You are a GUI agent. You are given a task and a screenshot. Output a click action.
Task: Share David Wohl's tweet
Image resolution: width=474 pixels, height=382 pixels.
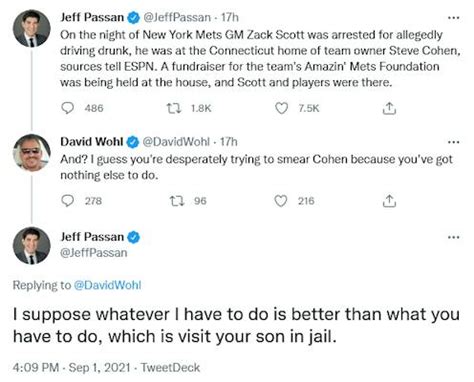(x=389, y=201)
